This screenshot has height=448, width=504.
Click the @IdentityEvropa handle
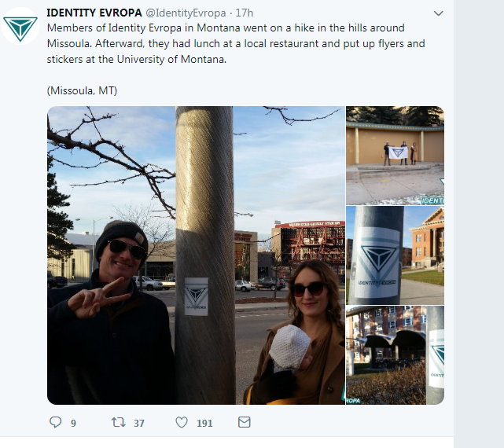pyautogui.click(x=186, y=13)
